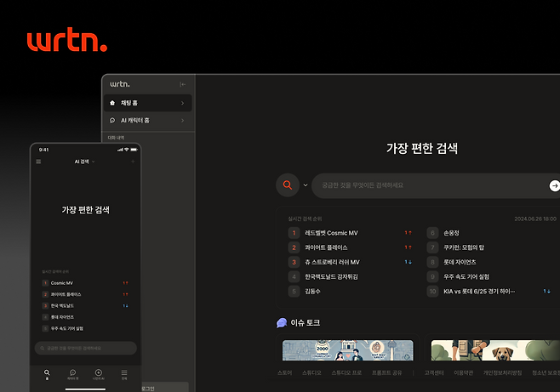Viewport: 560px width, 392px height.
Task: Select AI 캐릭터 홈 in the sidebar
Action: 148,120
